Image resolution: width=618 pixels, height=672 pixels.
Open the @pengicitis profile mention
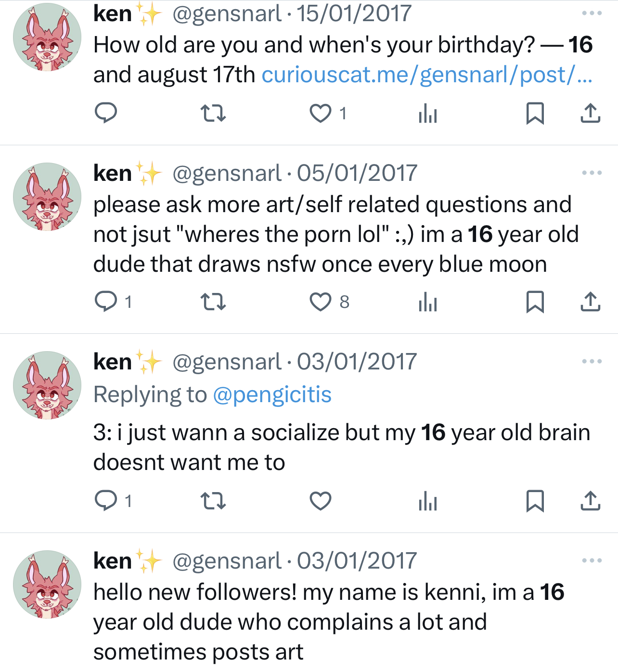coord(272,395)
